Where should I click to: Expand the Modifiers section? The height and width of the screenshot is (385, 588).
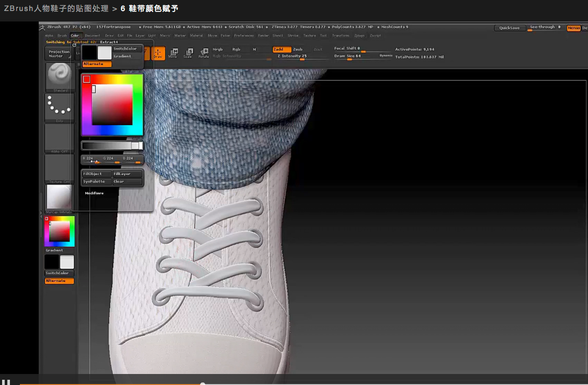coord(94,193)
